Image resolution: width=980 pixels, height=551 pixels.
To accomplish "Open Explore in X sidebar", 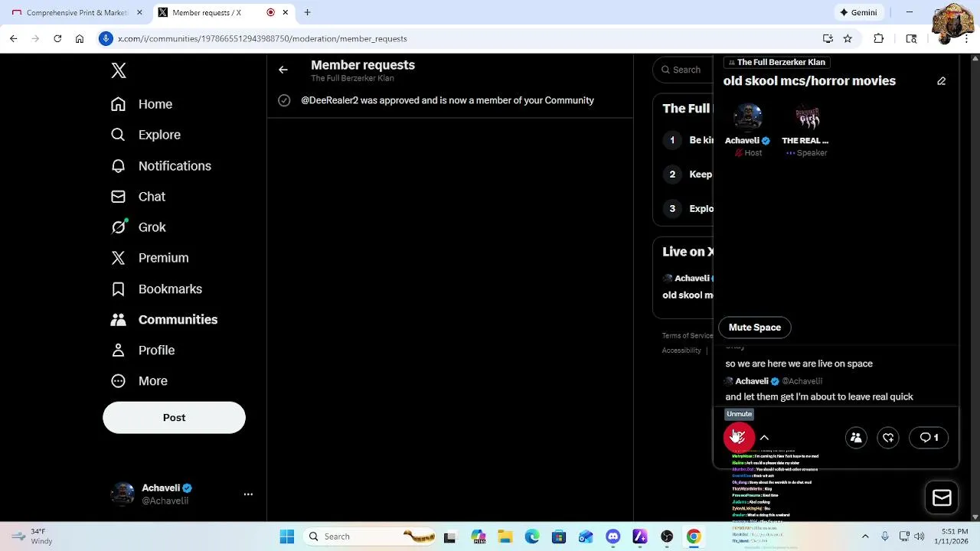I will 145,135.
